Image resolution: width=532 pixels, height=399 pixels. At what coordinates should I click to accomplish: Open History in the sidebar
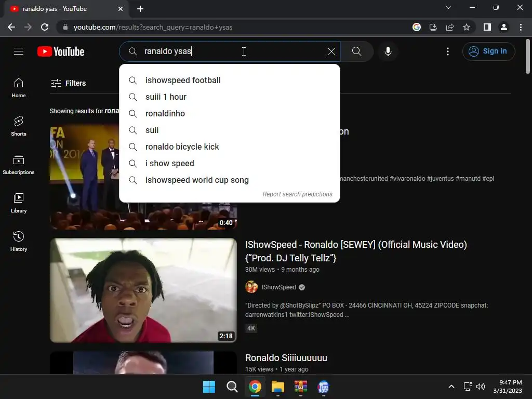click(19, 241)
